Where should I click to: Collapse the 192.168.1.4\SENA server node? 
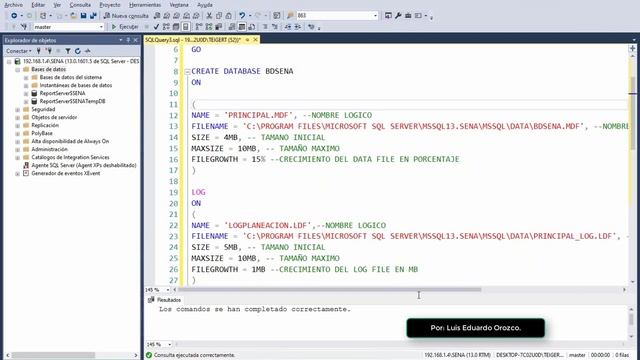[x=9, y=61]
